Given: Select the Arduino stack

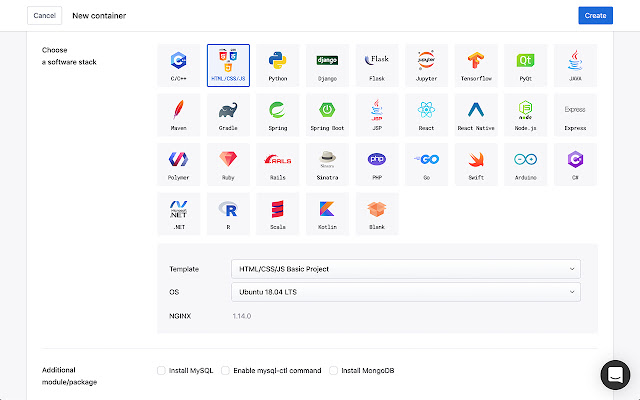Looking at the screenshot, I should 525,164.
